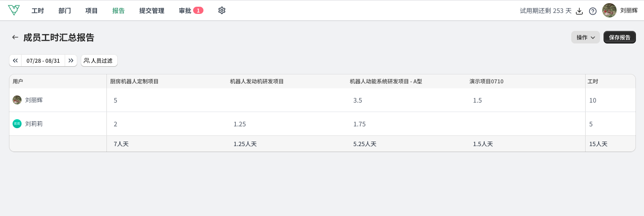Image resolution: width=644 pixels, height=216 pixels.
Task: Open the 07/28 - 08/31 date picker
Action: 43,60
